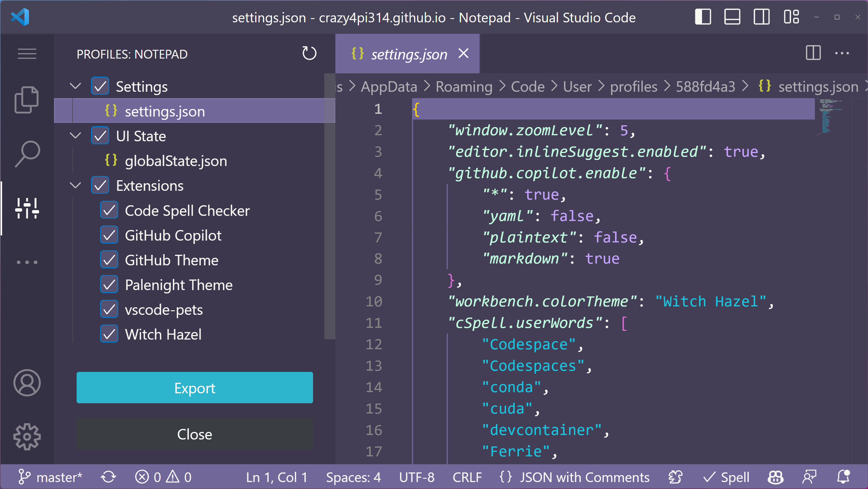This screenshot has height=489, width=868.
Task: Toggle secondary side bar layout icon
Action: pos(762,17)
